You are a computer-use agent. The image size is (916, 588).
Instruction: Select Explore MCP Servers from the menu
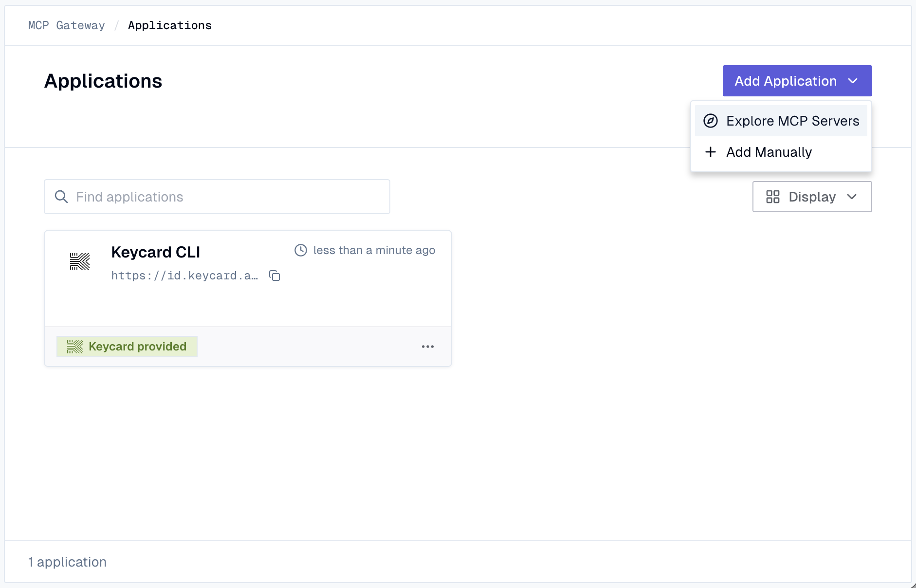coord(792,121)
